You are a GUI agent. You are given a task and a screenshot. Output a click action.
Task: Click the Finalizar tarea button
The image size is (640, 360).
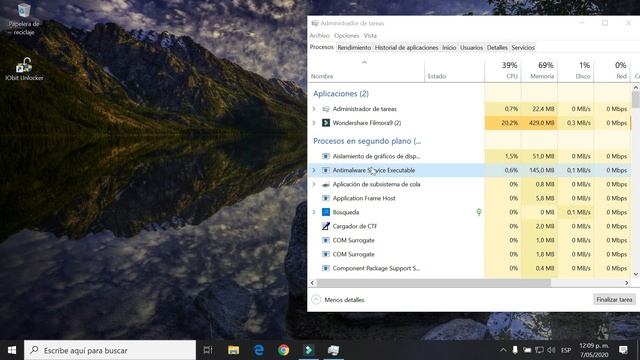pos(614,300)
